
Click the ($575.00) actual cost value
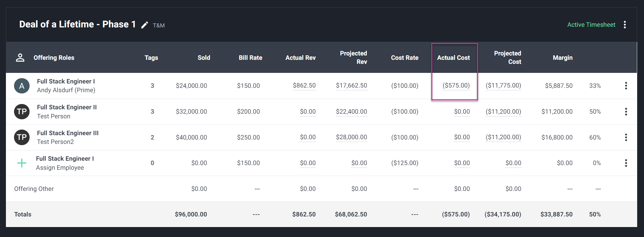click(456, 86)
